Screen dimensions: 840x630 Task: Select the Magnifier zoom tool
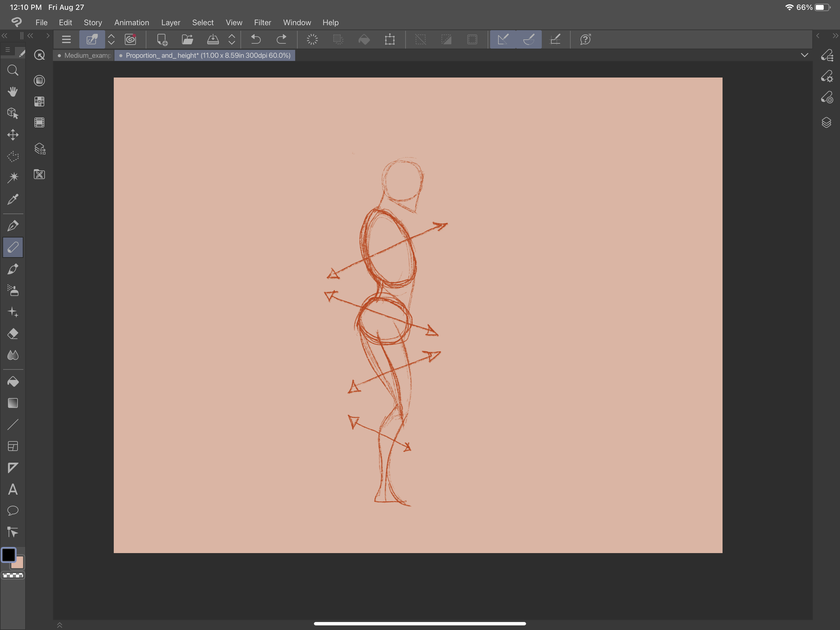tap(13, 70)
